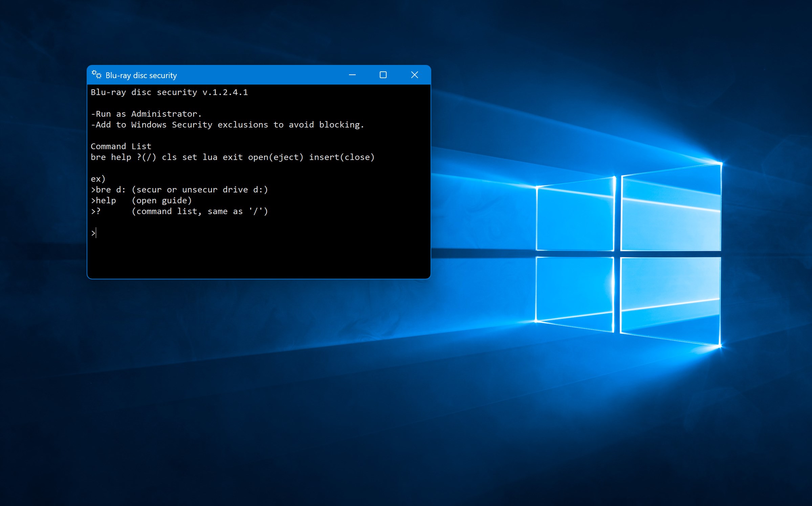Viewport: 812px width, 506px height.
Task: Click the 'Command List' heading
Action: (121, 146)
